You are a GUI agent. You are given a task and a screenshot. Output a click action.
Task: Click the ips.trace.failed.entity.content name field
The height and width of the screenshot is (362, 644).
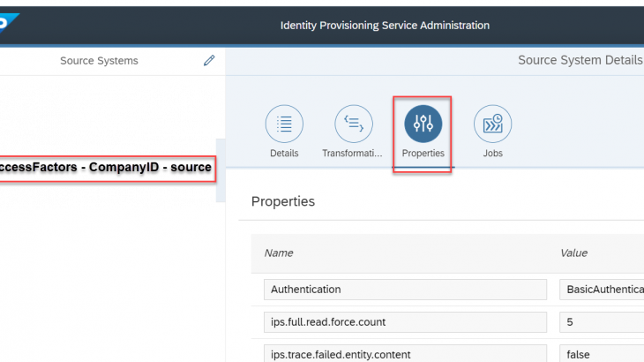click(405, 355)
